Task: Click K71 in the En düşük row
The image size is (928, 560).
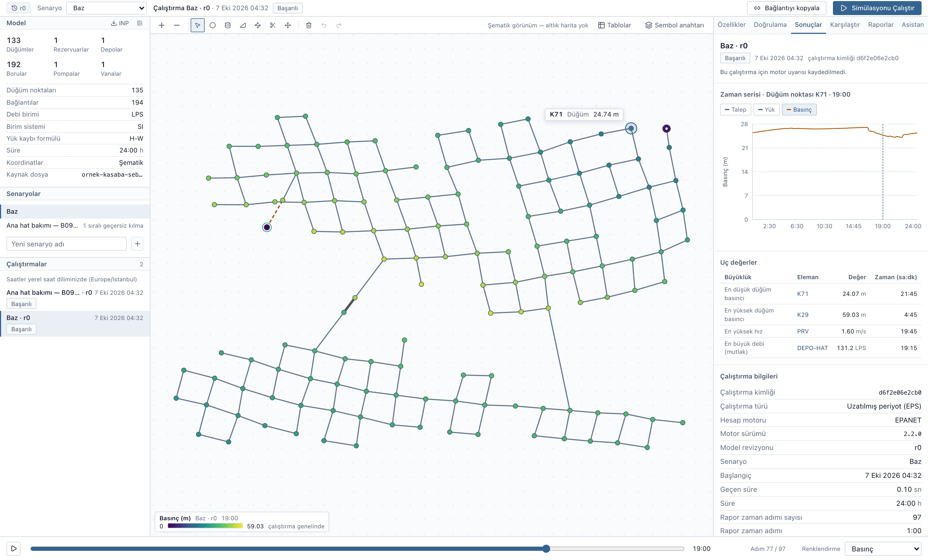Action: (803, 294)
